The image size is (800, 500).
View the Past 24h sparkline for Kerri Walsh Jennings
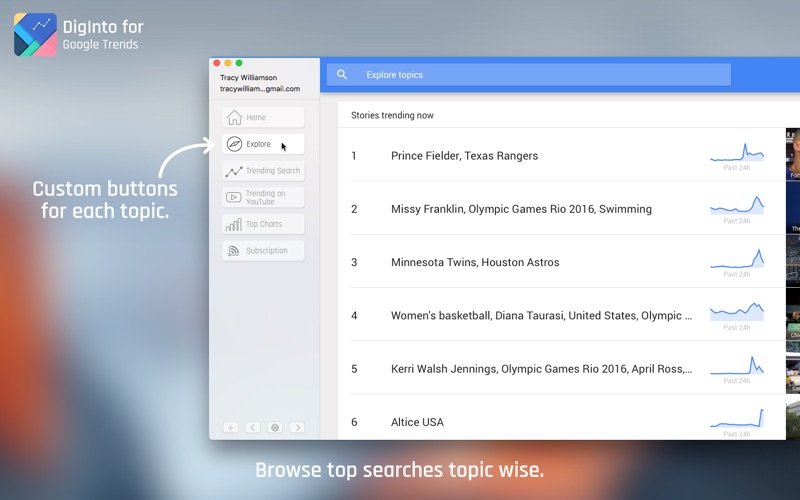point(737,368)
